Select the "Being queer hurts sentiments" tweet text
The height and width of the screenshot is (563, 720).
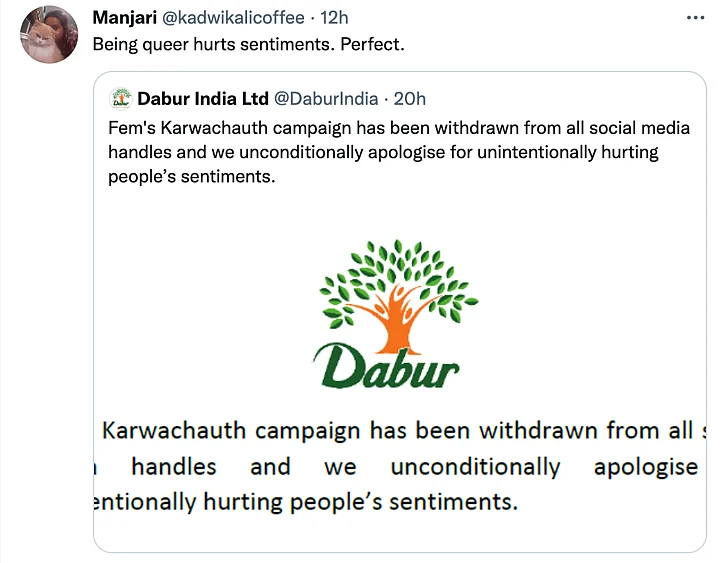tap(248, 45)
